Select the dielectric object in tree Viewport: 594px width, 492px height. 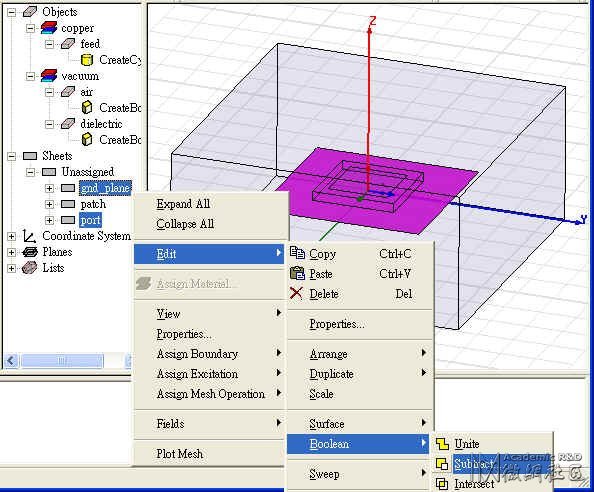point(101,124)
